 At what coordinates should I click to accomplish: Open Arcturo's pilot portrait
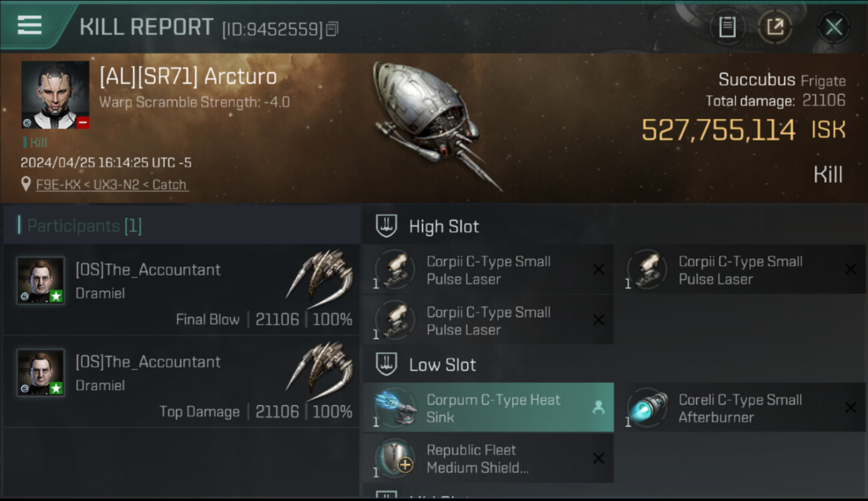tap(55, 95)
